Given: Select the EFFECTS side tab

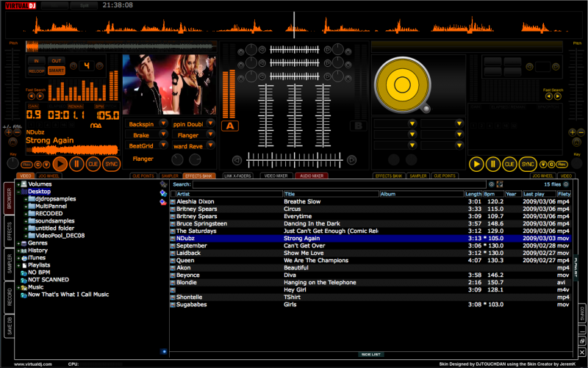Looking at the screenshot, I should tap(10, 232).
